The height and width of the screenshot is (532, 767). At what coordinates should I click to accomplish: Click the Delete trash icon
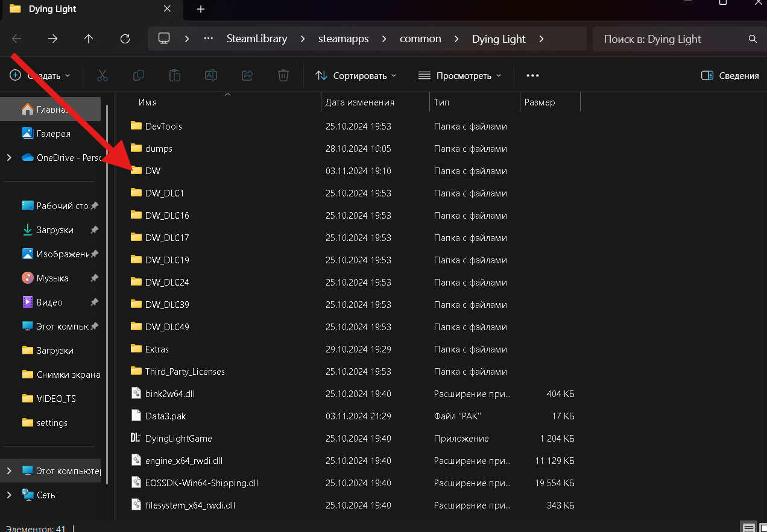[283, 75]
